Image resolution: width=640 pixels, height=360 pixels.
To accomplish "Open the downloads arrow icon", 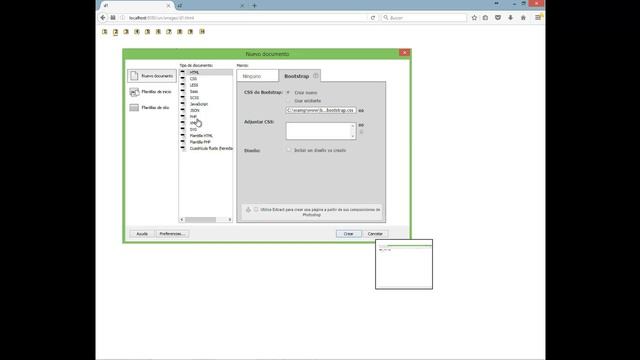I will (x=511, y=18).
